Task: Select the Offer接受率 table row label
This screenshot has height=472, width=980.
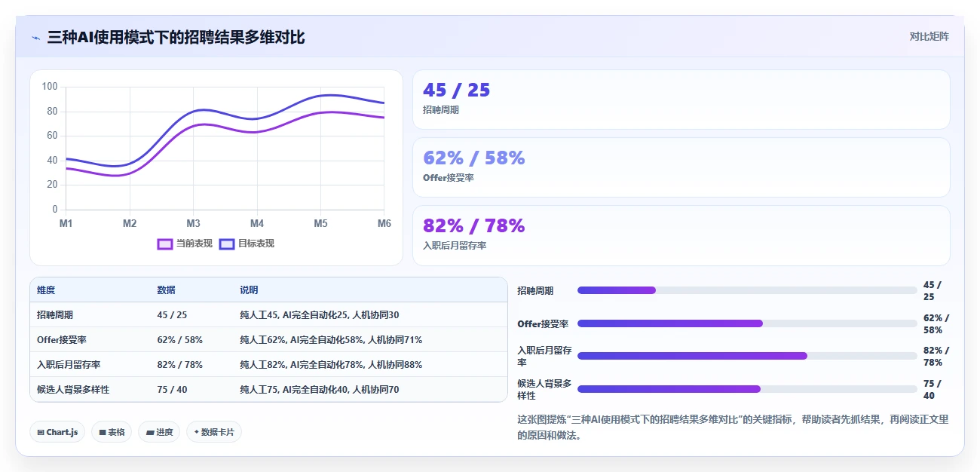Action: click(62, 340)
